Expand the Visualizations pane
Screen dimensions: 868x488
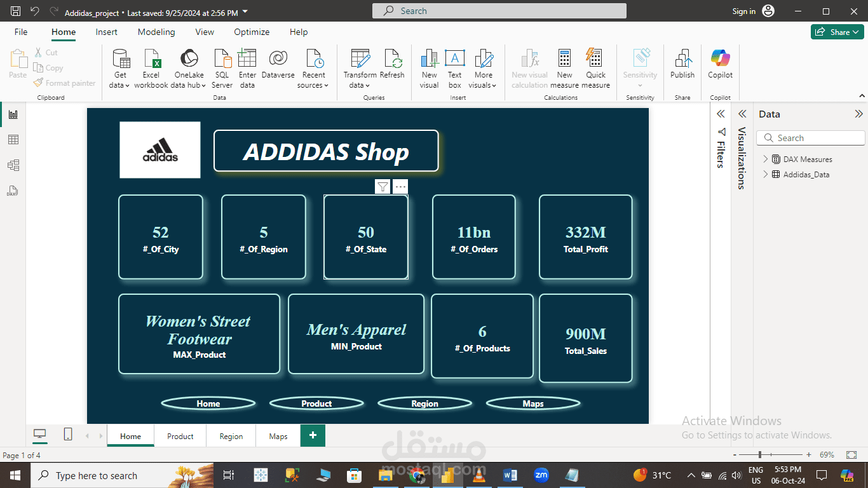pos(742,114)
